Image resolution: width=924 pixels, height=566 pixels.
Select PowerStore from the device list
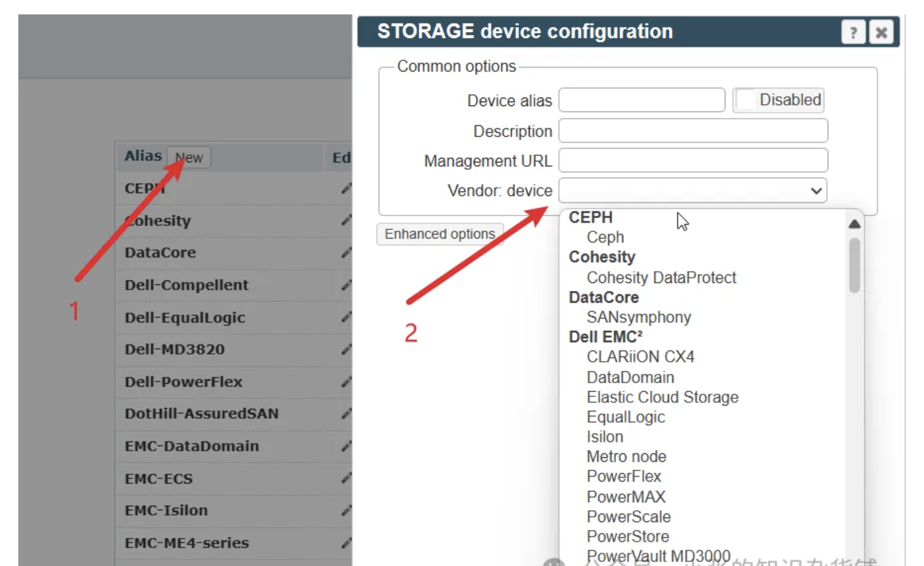point(628,537)
